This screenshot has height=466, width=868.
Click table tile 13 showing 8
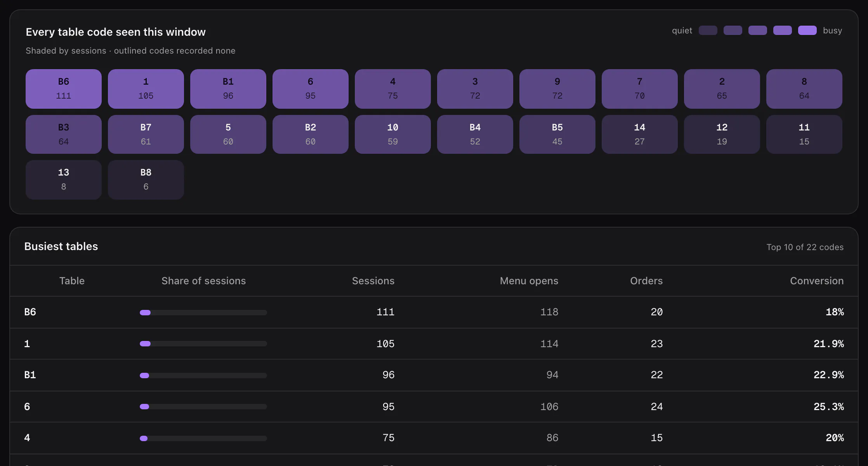(x=64, y=180)
